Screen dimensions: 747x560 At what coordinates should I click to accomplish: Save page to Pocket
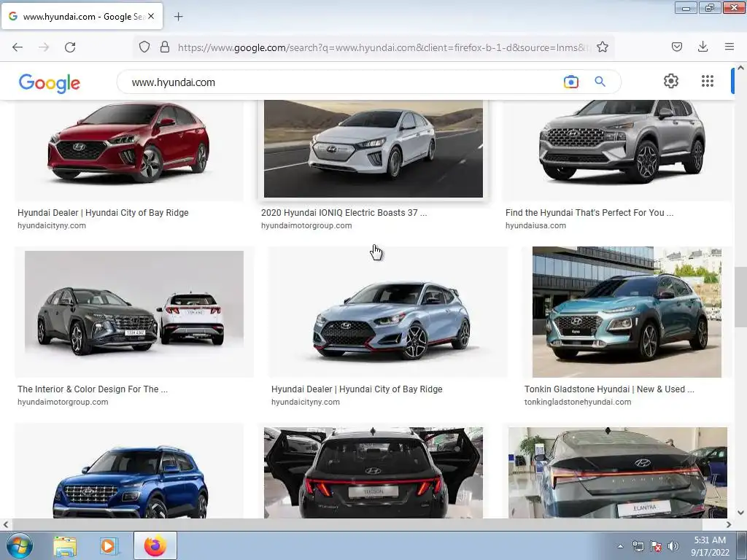[x=677, y=47]
